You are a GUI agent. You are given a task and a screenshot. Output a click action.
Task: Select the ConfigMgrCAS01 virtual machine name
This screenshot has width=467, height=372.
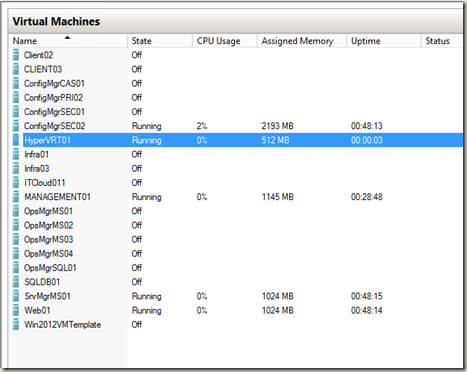click(x=54, y=83)
